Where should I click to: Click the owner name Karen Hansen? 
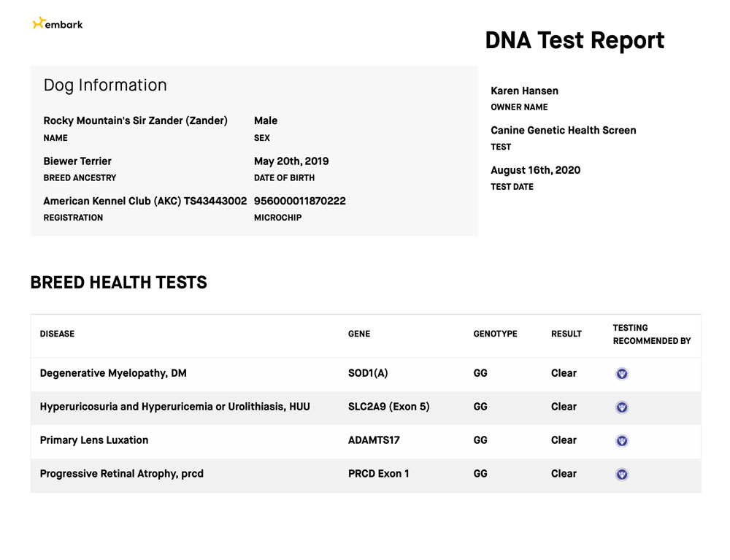point(524,91)
